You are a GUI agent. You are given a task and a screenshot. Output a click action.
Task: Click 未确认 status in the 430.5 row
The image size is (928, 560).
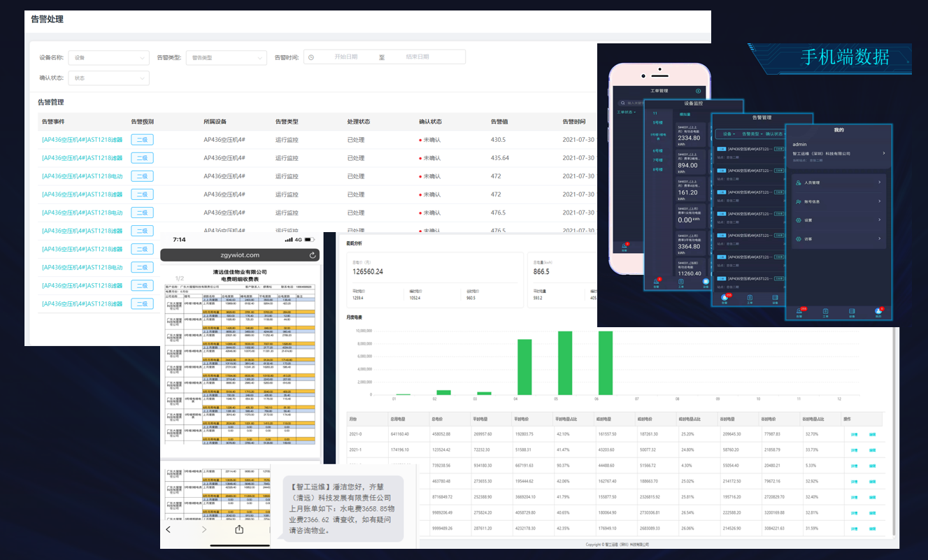pos(430,140)
